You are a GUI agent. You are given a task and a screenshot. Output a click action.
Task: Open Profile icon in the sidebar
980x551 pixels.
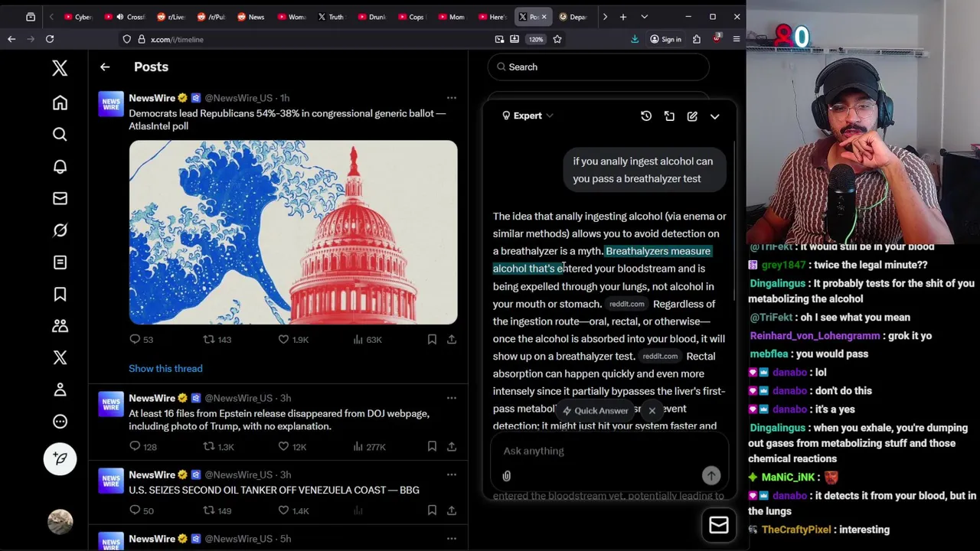(60, 390)
